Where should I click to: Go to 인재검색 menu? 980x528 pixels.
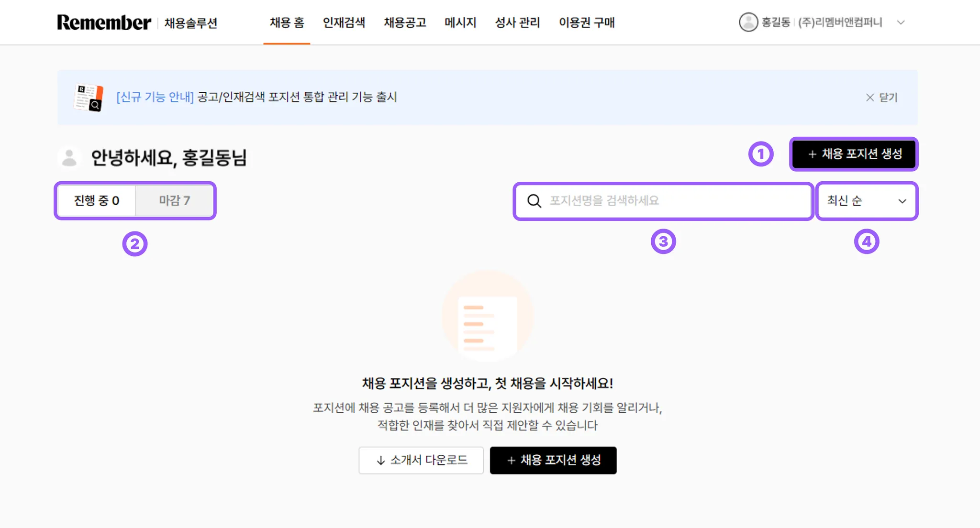click(344, 22)
